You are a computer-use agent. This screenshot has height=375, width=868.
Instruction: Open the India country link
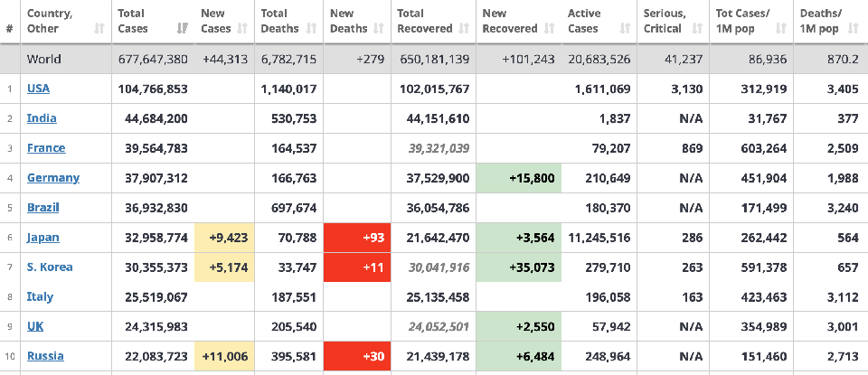[x=42, y=118]
